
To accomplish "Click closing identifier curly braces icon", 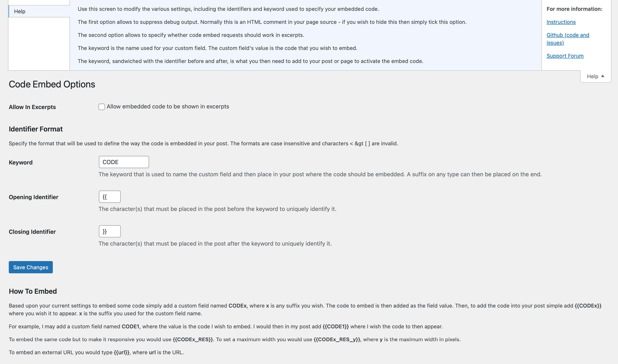I will coord(109,231).
